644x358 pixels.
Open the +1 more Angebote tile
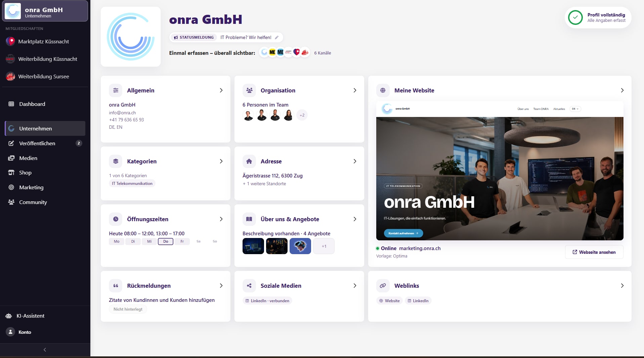coord(324,246)
